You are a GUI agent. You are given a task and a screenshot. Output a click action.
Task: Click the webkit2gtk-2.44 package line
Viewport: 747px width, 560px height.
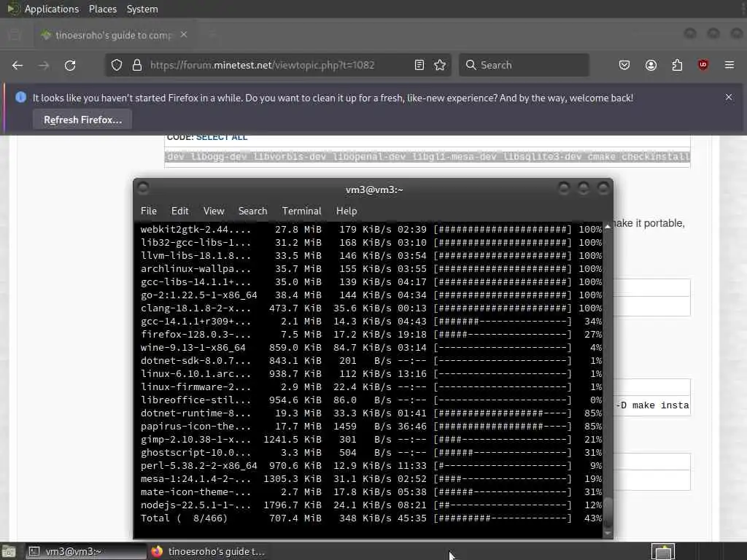[371, 230]
